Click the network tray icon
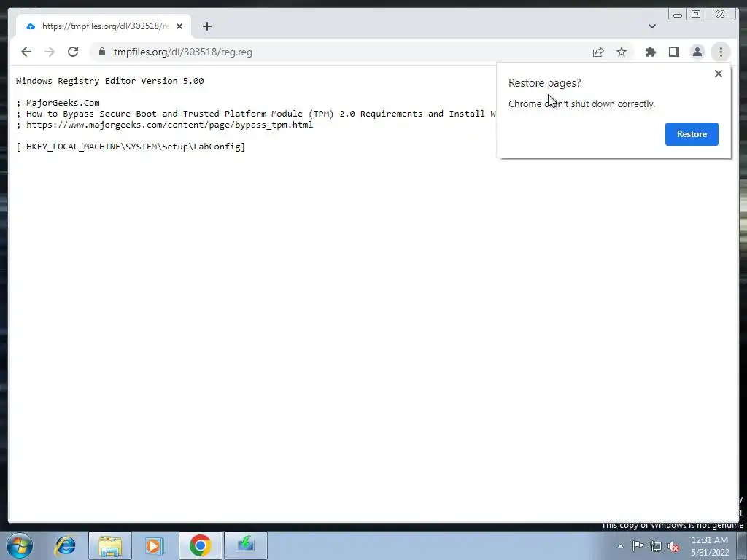Screen dimensions: 747x560 [x=656, y=546]
